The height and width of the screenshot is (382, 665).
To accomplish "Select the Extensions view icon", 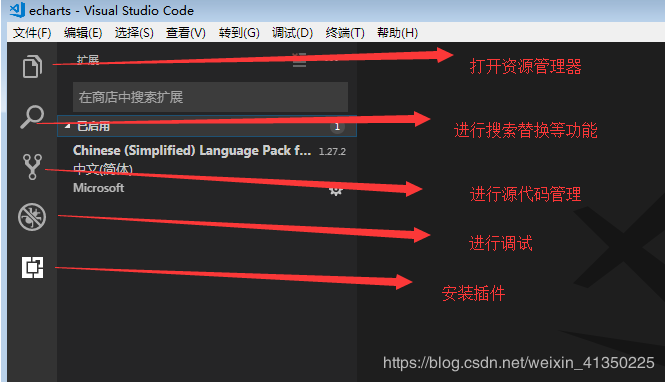I will [32, 268].
